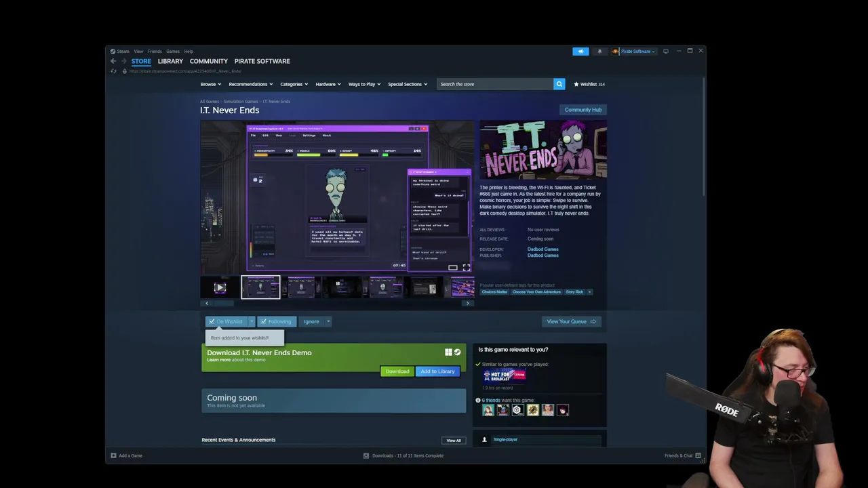Click the plus icon to add a tag

[589, 292]
